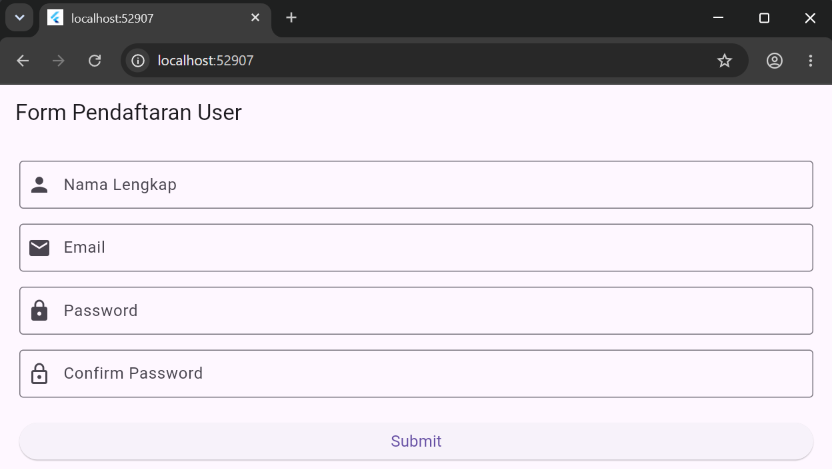Focus the Nama Lengkap input field
The height and width of the screenshot is (469, 832).
416,185
